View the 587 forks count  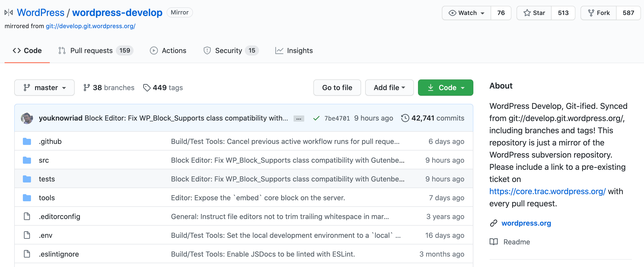point(628,13)
